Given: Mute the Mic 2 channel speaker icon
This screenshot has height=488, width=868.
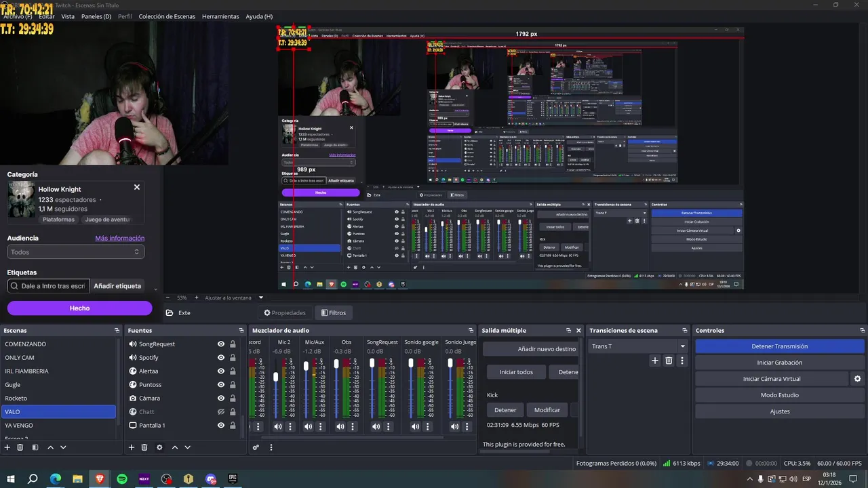Looking at the screenshot, I should (277, 426).
